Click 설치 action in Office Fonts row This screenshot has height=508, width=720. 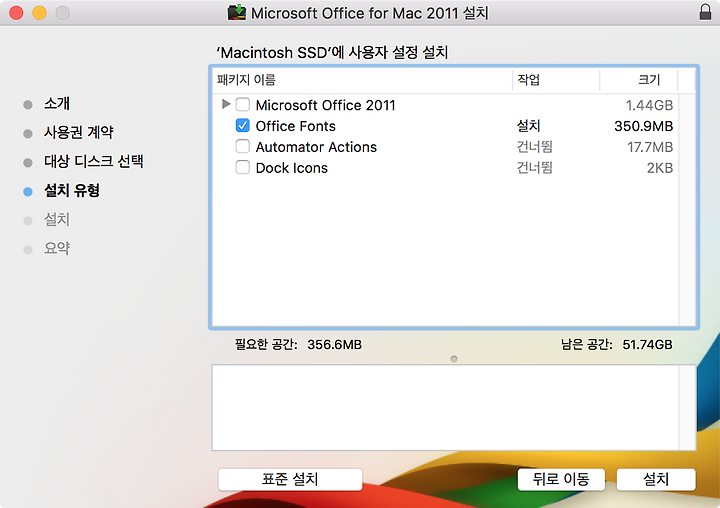[529, 126]
